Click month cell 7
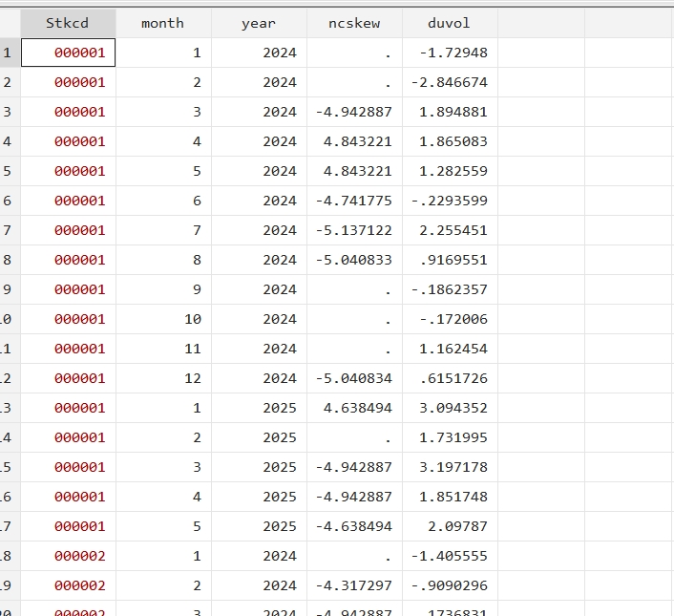The width and height of the screenshot is (674, 616). pyautogui.click(x=163, y=230)
